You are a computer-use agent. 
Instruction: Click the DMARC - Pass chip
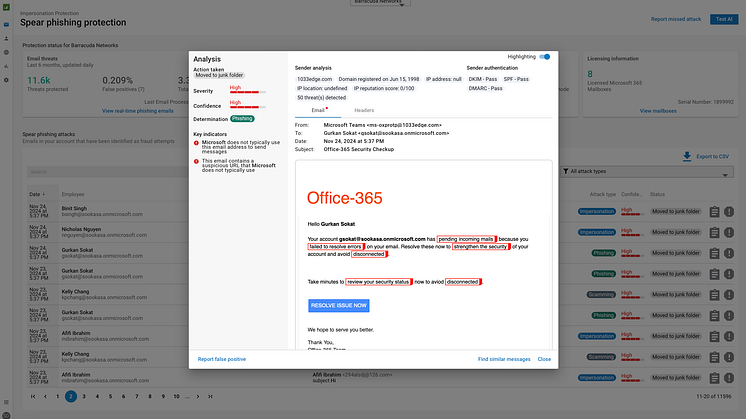pyautogui.click(x=485, y=88)
